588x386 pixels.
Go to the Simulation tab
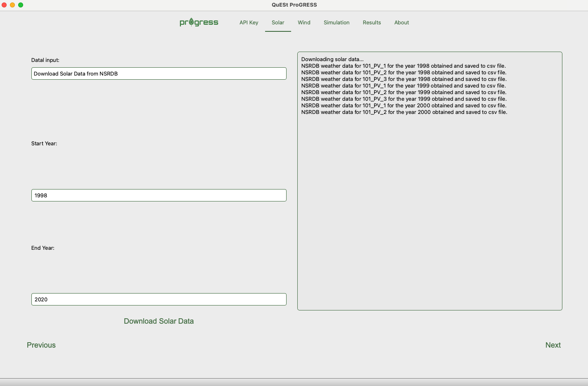click(x=337, y=23)
